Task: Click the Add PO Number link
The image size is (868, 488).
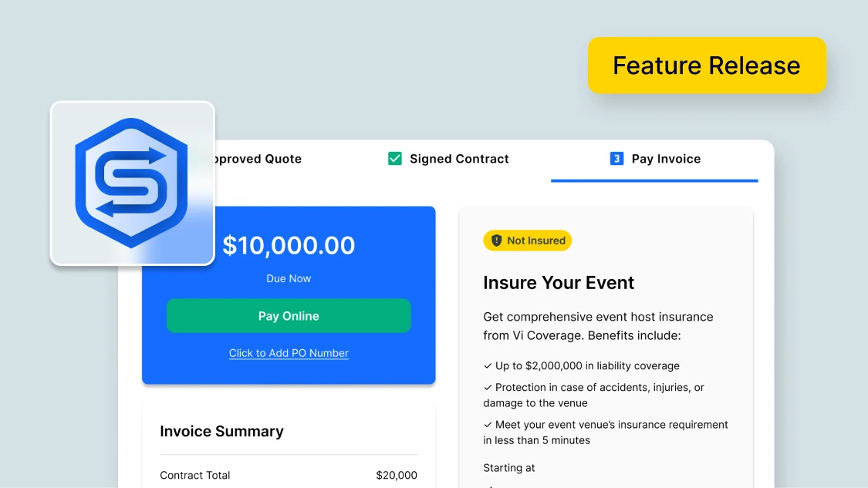Action: click(x=289, y=353)
